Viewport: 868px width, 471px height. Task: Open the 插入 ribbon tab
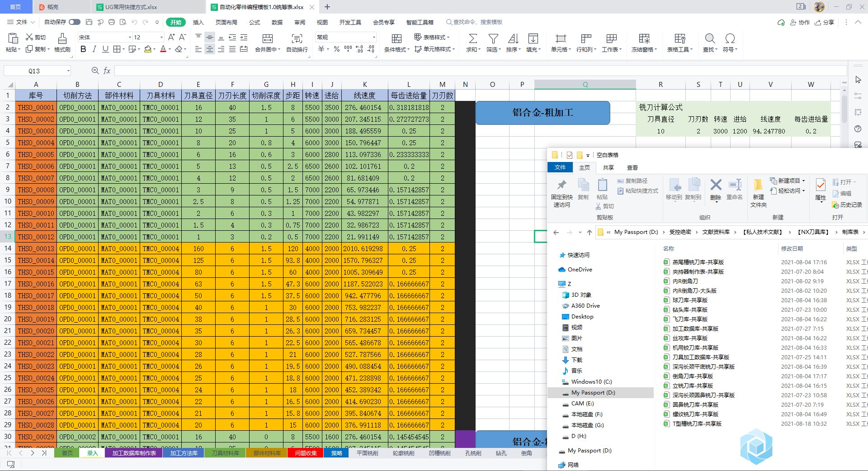tap(198, 22)
